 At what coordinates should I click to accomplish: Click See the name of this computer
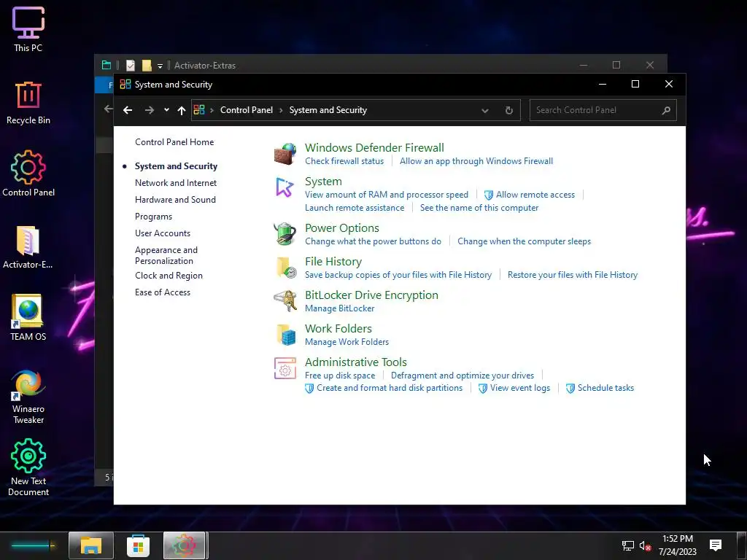pos(479,208)
